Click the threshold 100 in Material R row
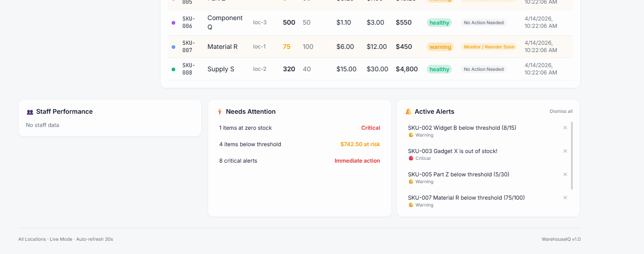The width and height of the screenshot is (644, 254). click(x=308, y=47)
